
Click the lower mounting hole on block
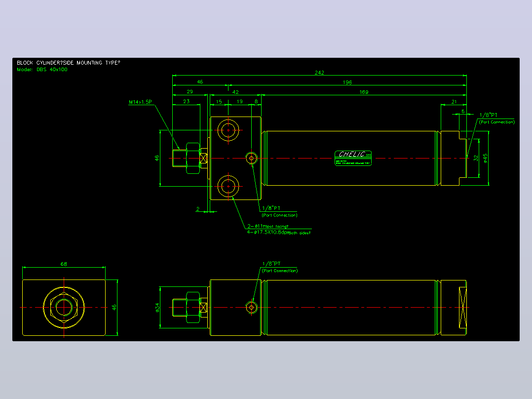(228, 187)
